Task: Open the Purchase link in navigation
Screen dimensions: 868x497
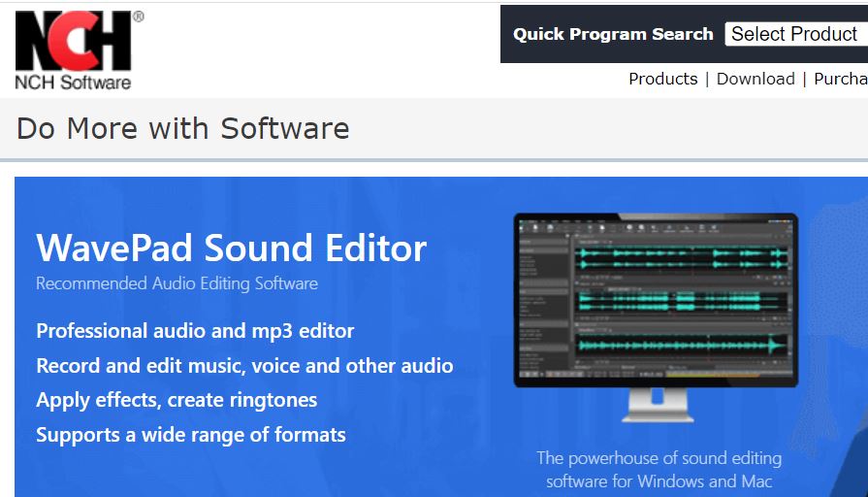Action: point(840,79)
